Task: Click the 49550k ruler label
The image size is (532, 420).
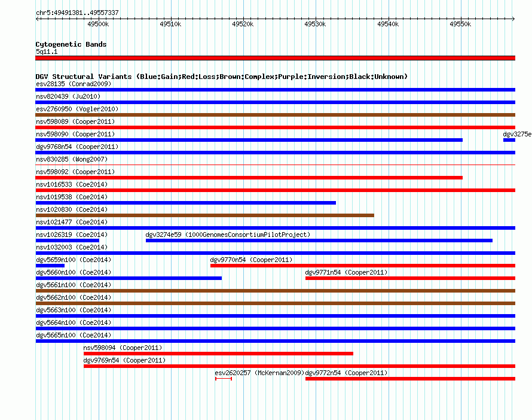Action: click(x=460, y=24)
